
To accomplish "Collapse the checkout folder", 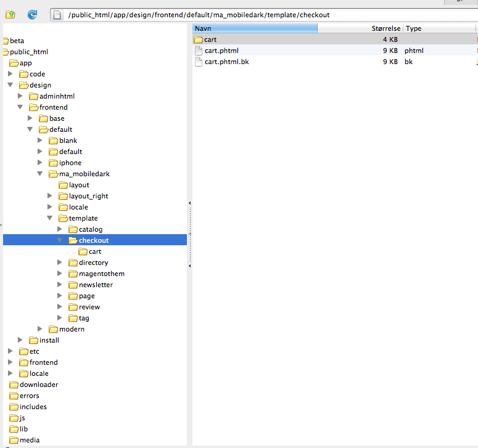I will pos(60,240).
